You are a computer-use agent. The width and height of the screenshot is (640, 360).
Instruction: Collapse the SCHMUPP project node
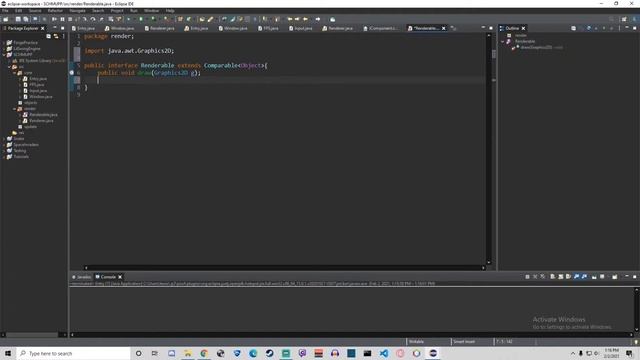(4, 54)
